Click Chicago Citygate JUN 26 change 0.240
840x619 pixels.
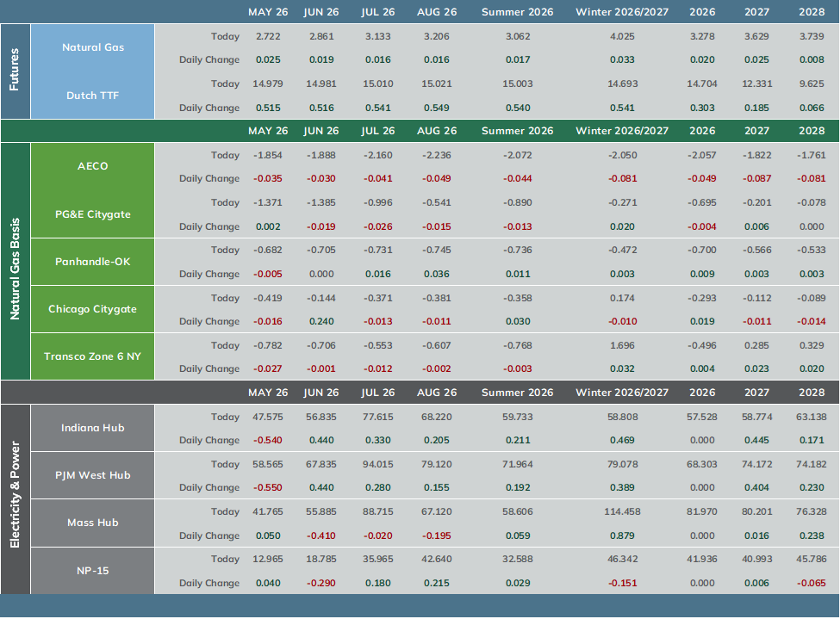tap(321, 321)
